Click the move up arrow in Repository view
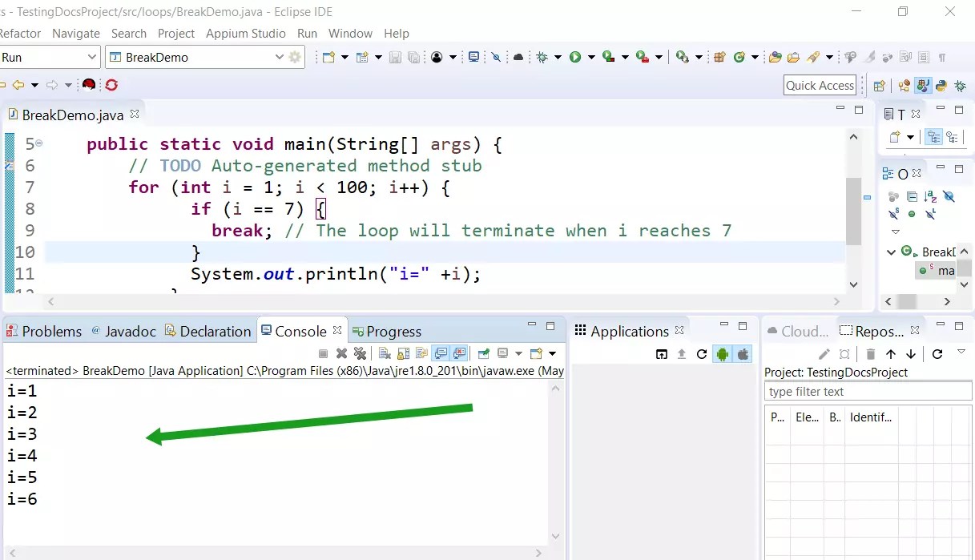 click(891, 354)
